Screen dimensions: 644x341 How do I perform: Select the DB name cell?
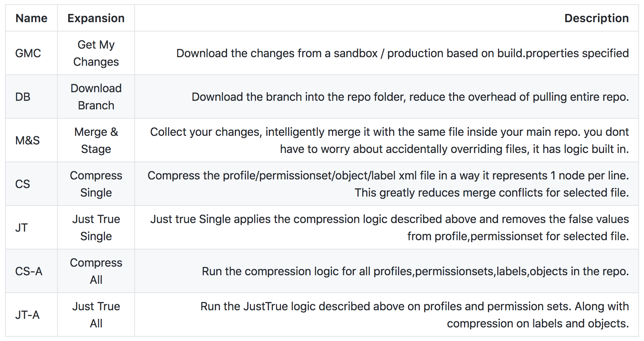tap(23, 97)
